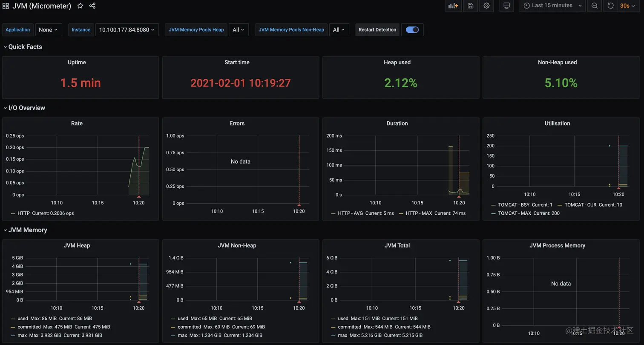The height and width of the screenshot is (345, 644).
Task: Open Last 15 minutes time picker
Action: [x=552, y=6]
